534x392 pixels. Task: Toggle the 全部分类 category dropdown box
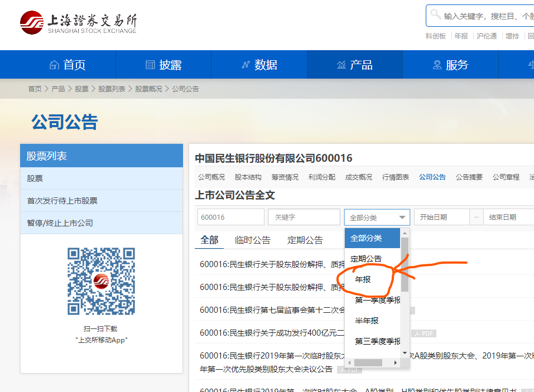tap(377, 217)
